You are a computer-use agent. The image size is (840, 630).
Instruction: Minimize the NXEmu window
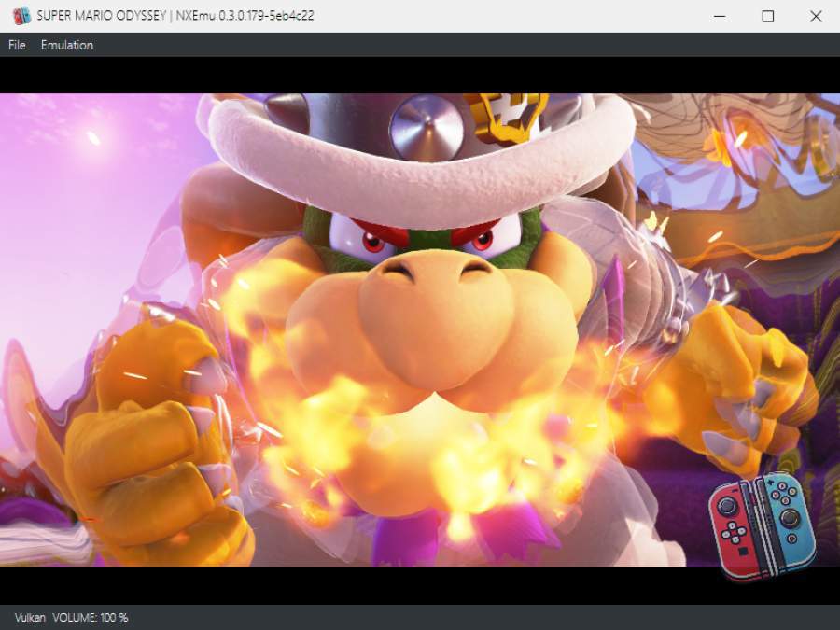click(720, 16)
